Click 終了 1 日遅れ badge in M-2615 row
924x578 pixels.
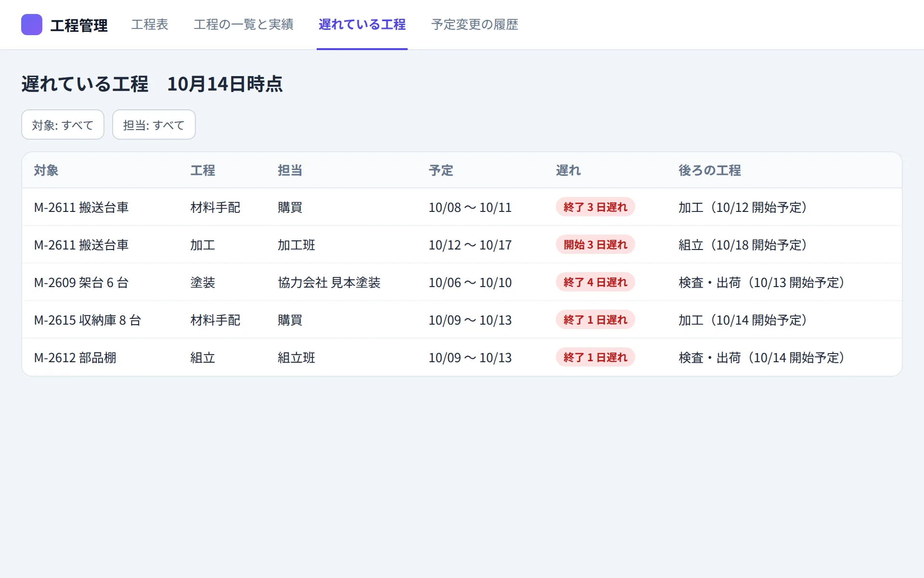coord(595,320)
